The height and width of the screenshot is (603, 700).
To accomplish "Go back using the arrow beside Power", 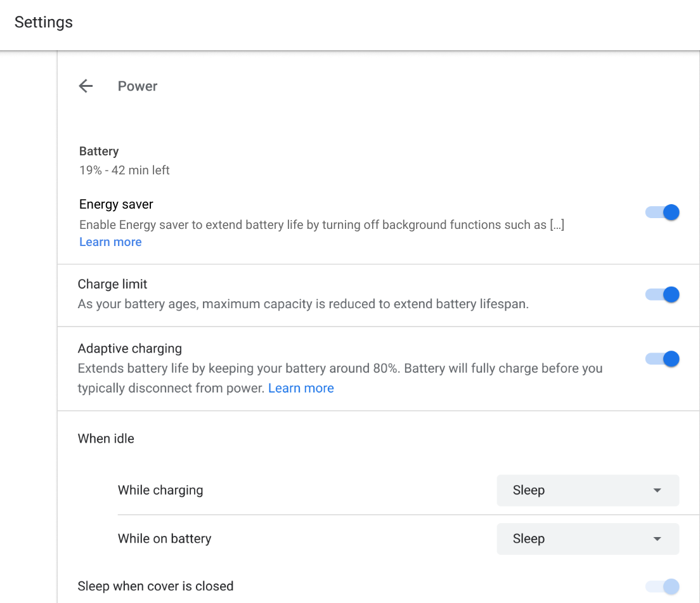I will tap(86, 86).
